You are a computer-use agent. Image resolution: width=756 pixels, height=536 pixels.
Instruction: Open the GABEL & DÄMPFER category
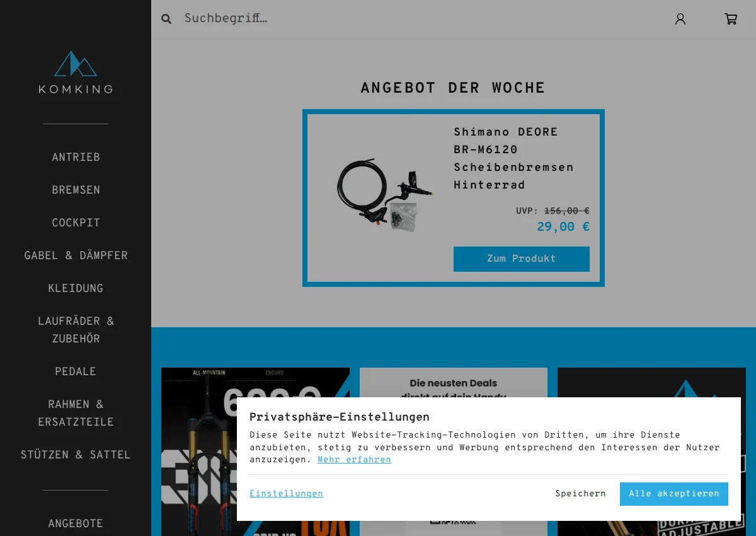(76, 255)
